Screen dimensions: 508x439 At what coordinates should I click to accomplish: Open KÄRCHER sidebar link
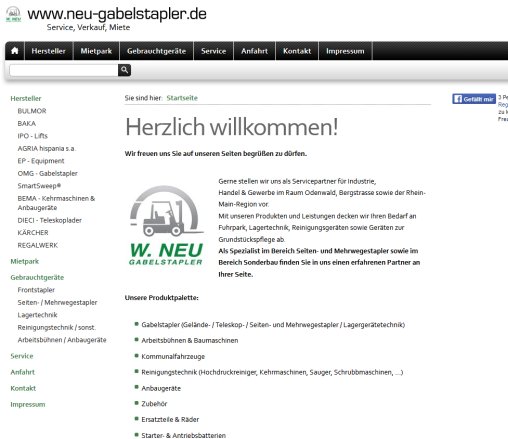[x=33, y=233]
